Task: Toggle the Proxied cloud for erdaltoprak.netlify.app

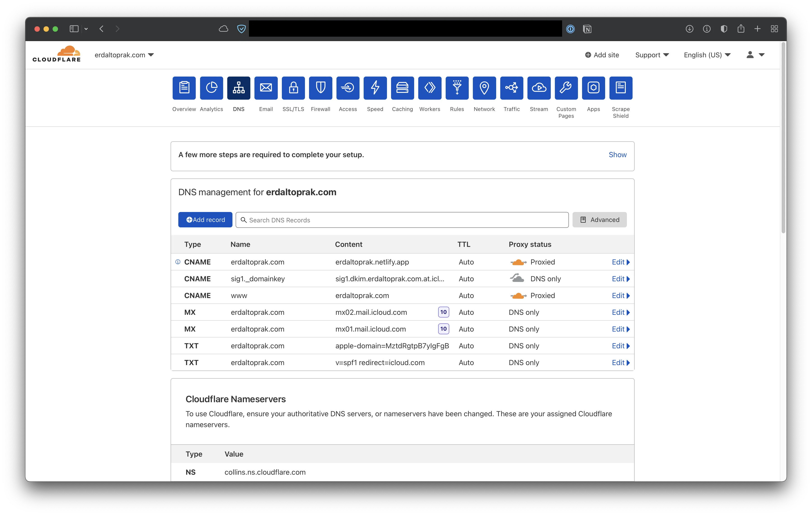Action: pos(518,262)
